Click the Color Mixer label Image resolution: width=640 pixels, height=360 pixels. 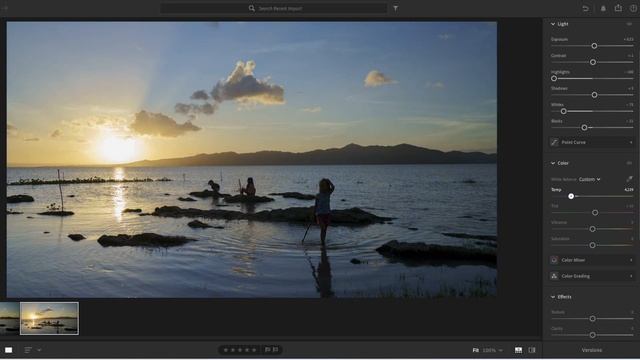click(573, 260)
